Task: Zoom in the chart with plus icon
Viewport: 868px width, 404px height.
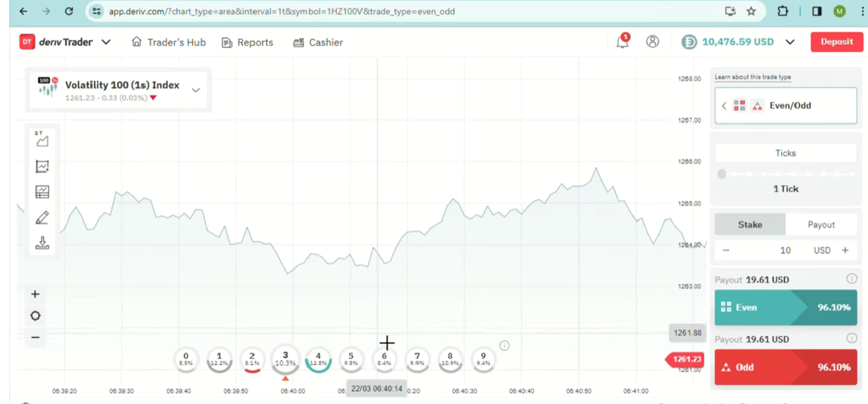Action: 35,294
